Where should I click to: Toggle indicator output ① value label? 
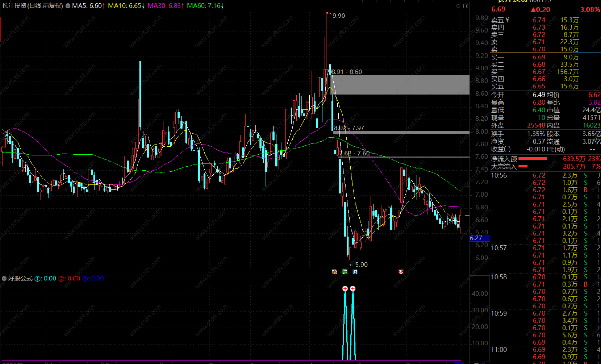point(45,279)
